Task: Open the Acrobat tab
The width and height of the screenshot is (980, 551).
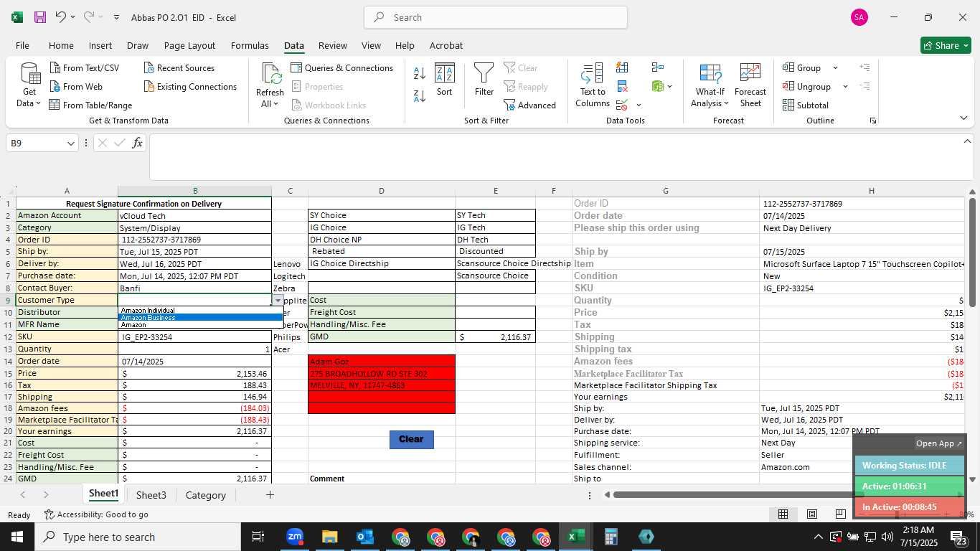Action: pos(446,45)
